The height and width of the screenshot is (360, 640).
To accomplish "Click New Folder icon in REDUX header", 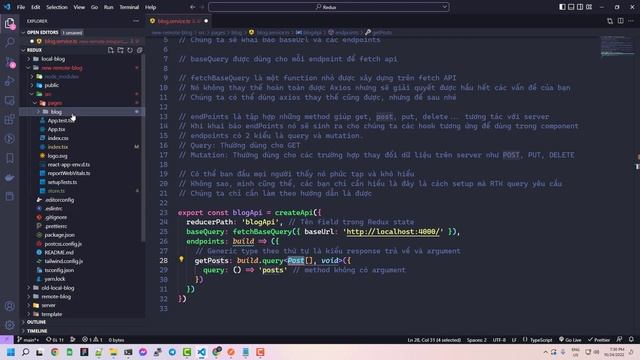I will (x=120, y=50).
